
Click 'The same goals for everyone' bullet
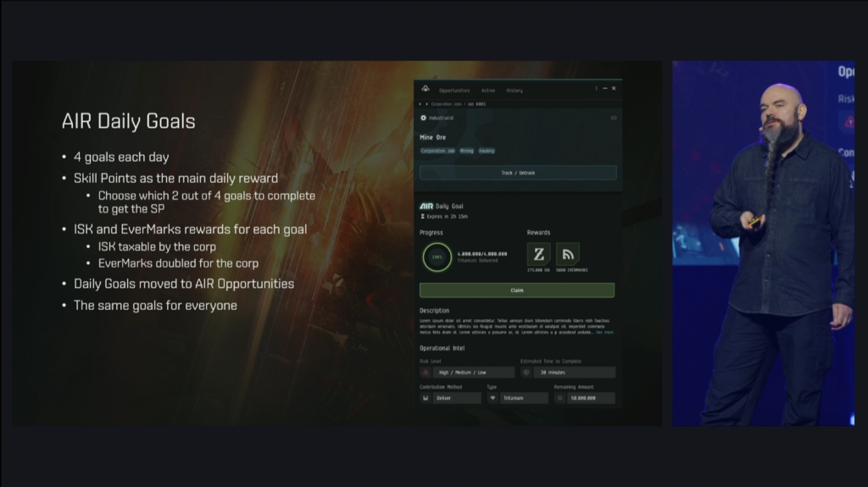click(155, 306)
